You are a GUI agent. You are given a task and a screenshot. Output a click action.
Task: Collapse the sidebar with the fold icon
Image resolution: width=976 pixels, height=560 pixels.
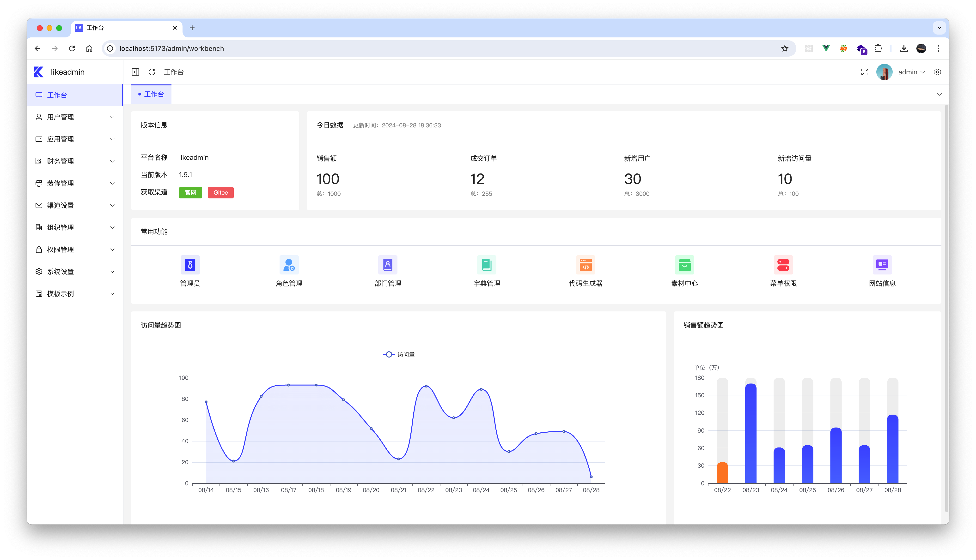pyautogui.click(x=135, y=72)
